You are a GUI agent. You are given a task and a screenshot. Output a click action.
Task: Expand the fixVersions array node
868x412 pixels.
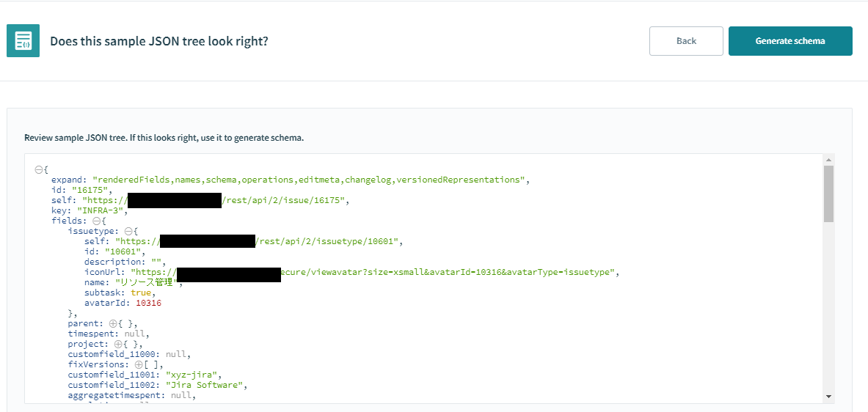tap(138, 364)
